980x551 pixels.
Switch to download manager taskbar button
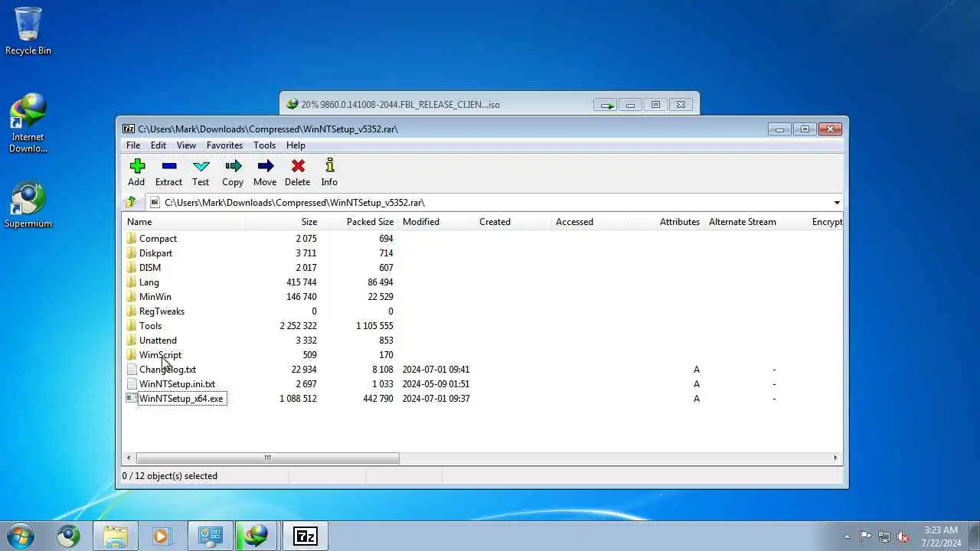(256, 536)
